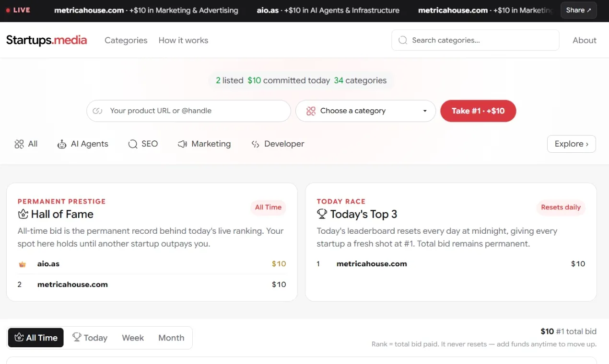This screenshot has width=609, height=364.
Task: Click the gold crown beside aio.as
Action: pos(22,264)
